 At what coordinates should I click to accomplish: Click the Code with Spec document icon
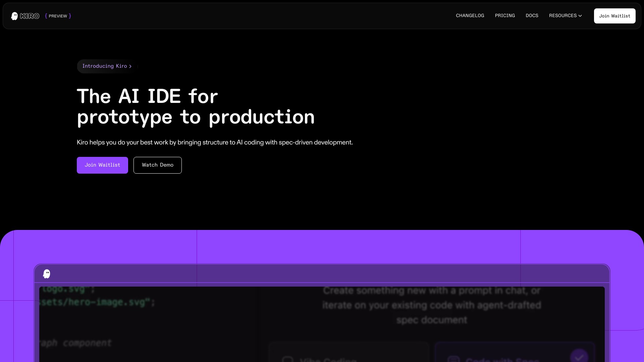click(x=453, y=359)
